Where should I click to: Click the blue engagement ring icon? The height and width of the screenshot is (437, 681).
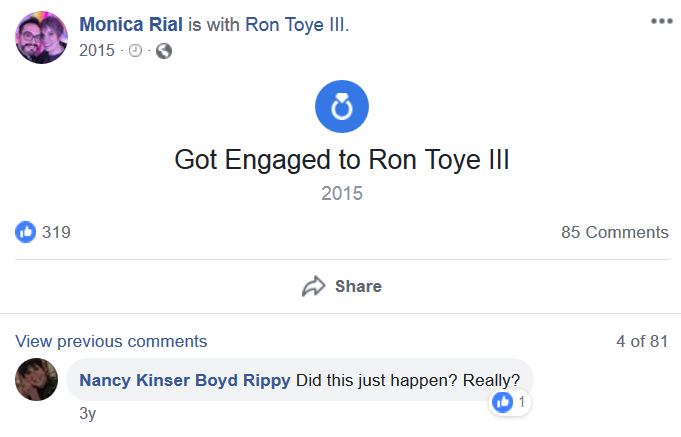[342, 106]
